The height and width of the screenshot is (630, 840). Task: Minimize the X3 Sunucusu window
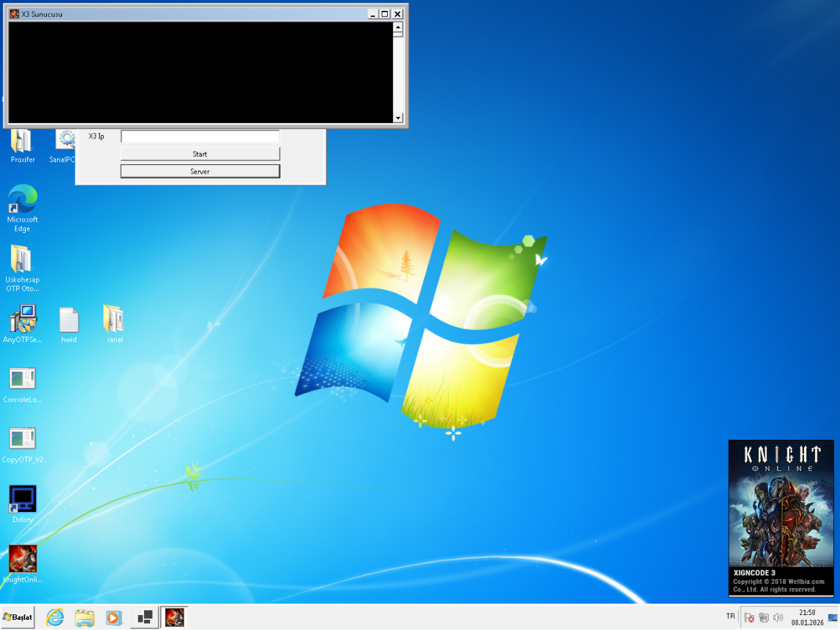373,14
